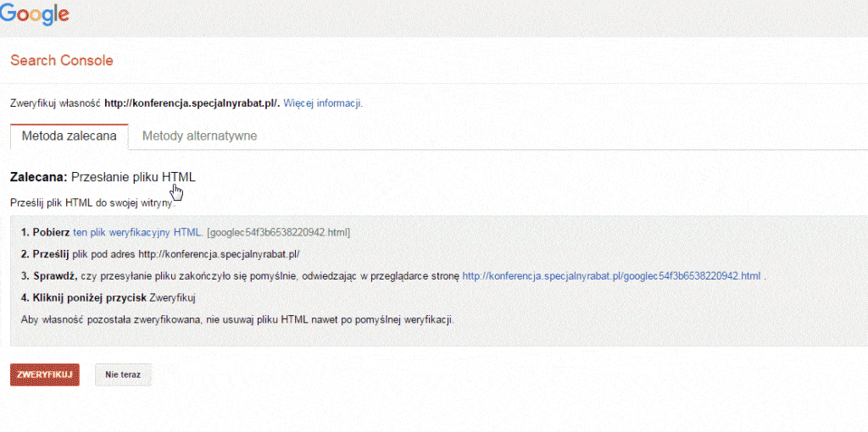The width and height of the screenshot is (868, 432).
Task: Click step 2 Prześlij plik pod adres text
Action: coord(160,254)
